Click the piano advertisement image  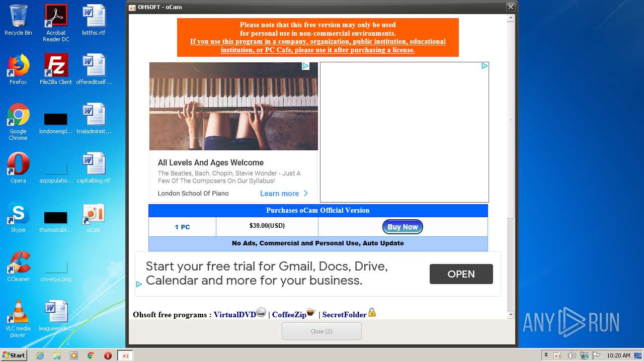pos(233,106)
